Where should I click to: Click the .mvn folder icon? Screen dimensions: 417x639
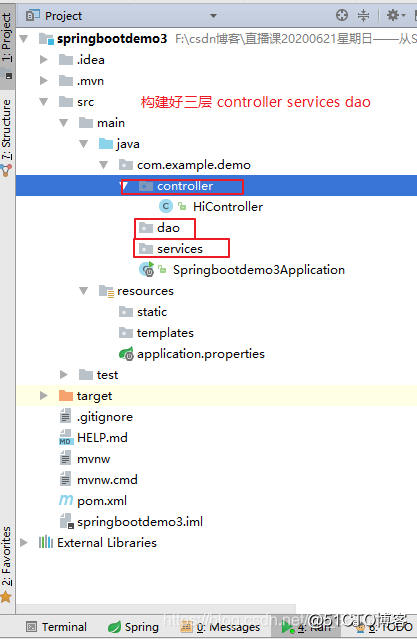[x=66, y=81]
